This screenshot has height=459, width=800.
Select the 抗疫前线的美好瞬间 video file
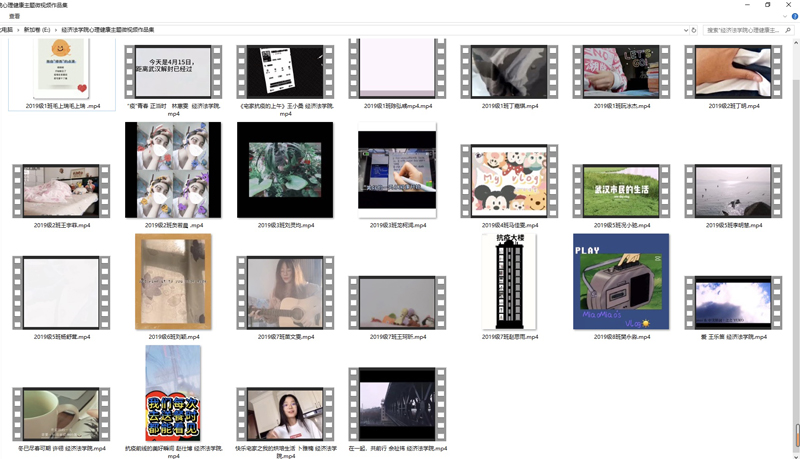(173, 393)
